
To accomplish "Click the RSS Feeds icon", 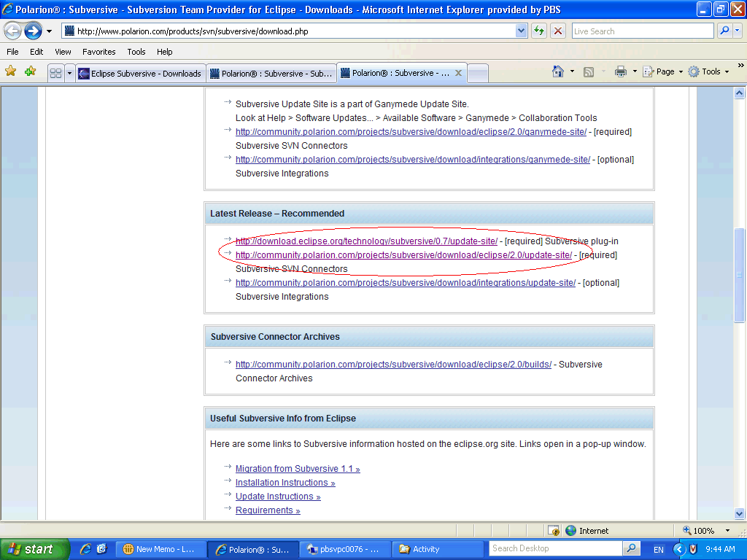I will 589,72.
